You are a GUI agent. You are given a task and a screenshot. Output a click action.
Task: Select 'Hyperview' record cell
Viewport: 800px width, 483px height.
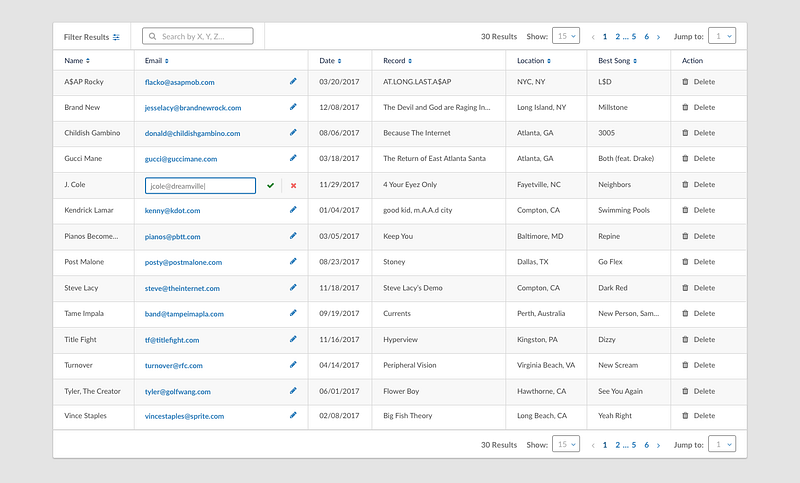(401, 339)
